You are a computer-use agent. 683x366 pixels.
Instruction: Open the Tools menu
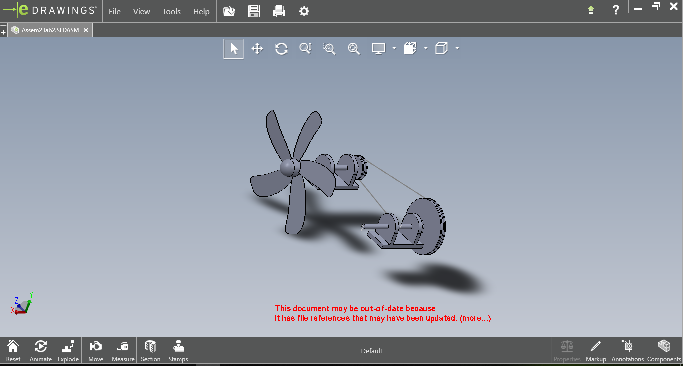172,11
